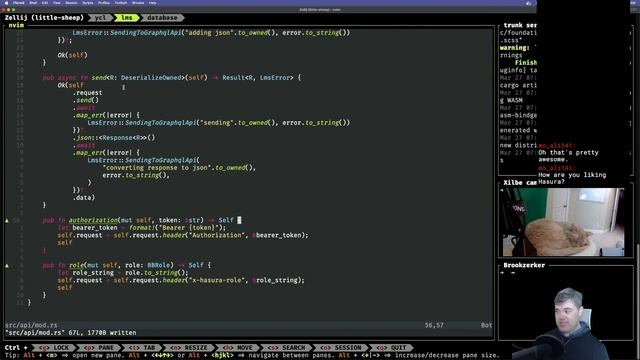Click the "Bot" scroll indicator
The image size is (640, 360).
(486, 325)
